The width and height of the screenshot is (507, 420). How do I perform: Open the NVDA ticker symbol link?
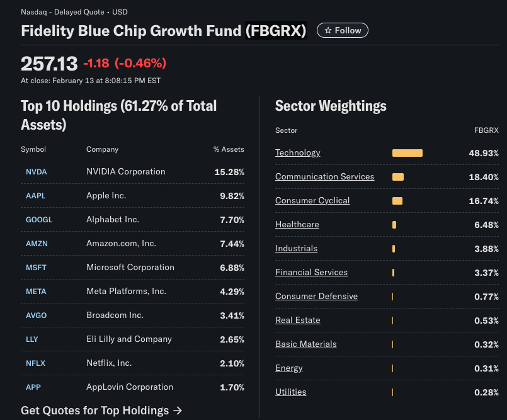tap(36, 172)
